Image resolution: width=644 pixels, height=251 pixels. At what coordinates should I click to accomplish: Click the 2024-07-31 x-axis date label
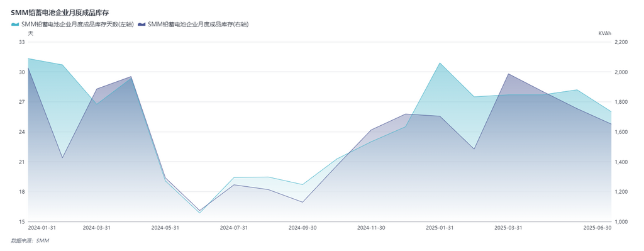click(234, 227)
